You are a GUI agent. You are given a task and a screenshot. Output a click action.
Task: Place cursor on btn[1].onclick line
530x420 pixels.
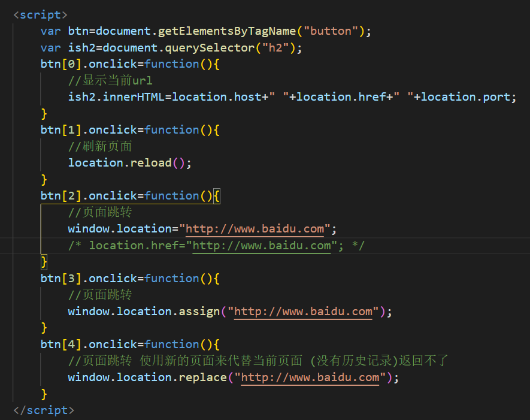point(130,130)
